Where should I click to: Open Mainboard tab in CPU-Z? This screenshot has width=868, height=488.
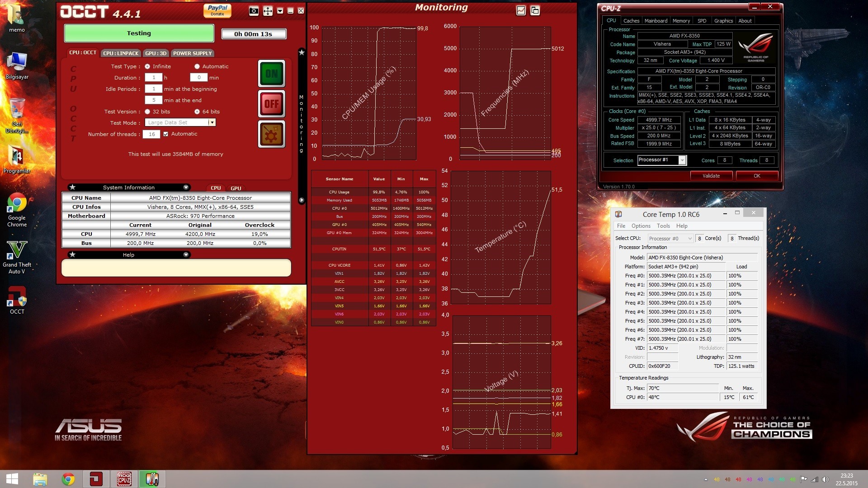(x=656, y=21)
